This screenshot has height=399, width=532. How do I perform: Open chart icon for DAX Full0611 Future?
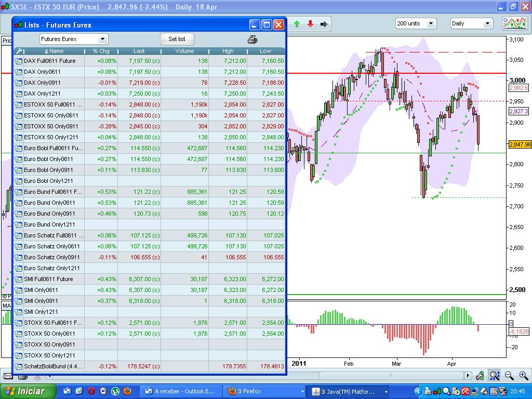click(18, 61)
